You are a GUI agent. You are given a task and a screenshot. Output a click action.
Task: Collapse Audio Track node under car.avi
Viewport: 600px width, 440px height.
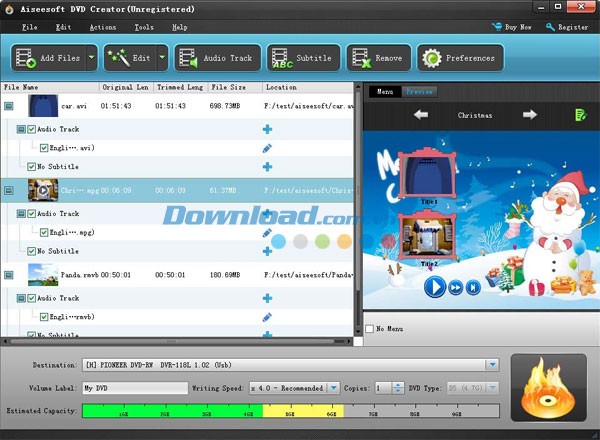pyautogui.click(x=21, y=129)
